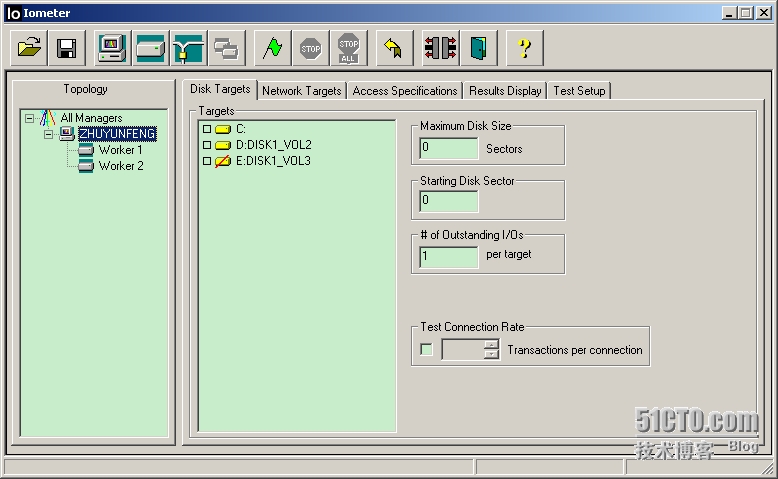This screenshot has width=778, height=479.
Task: Start tests green flag icon
Action: click(x=272, y=48)
